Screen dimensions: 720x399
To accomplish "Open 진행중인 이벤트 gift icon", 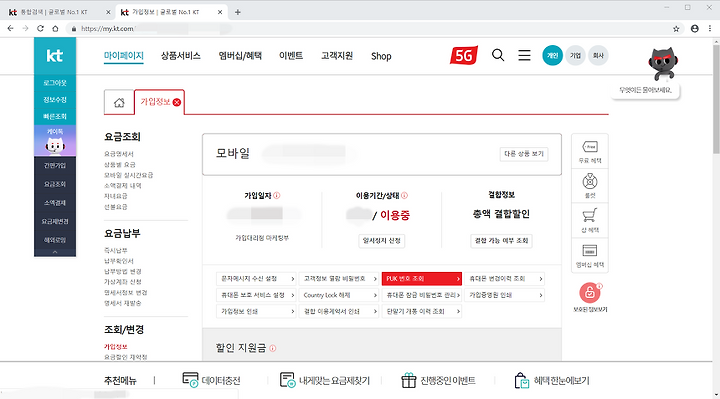I will (408, 380).
